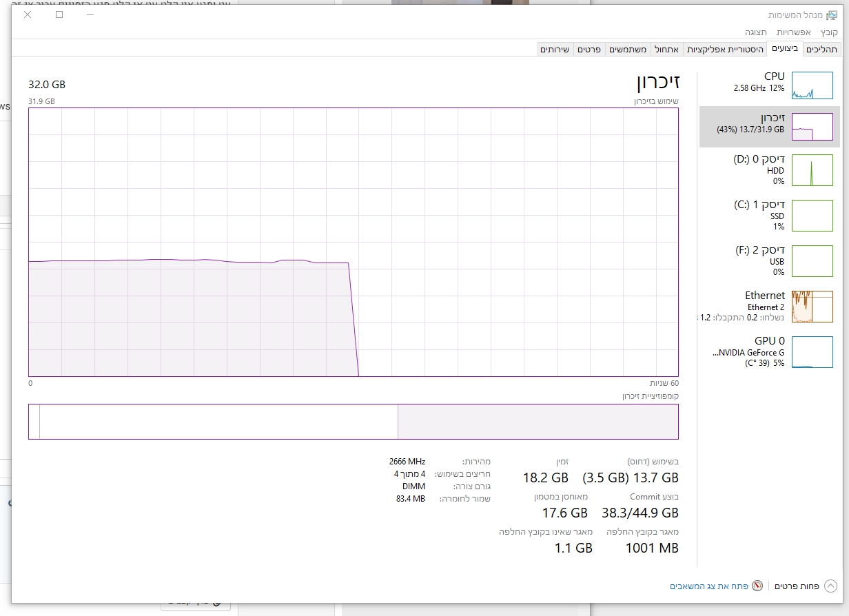Image resolution: width=849 pixels, height=616 pixels.
Task: Switch to the שירותים tab
Action: coord(555,50)
